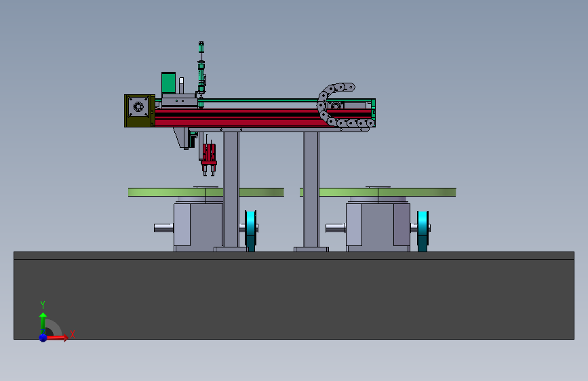588x381 pixels.
Task: Select the green block on the carriage
Action: coord(168,83)
